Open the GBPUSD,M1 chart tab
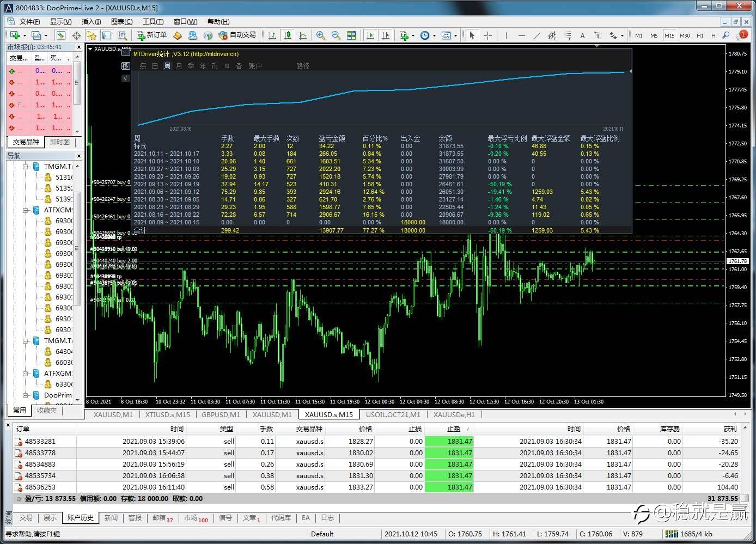Image resolution: width=756 pixels, height=544 pixels. [x=221, y=414]
